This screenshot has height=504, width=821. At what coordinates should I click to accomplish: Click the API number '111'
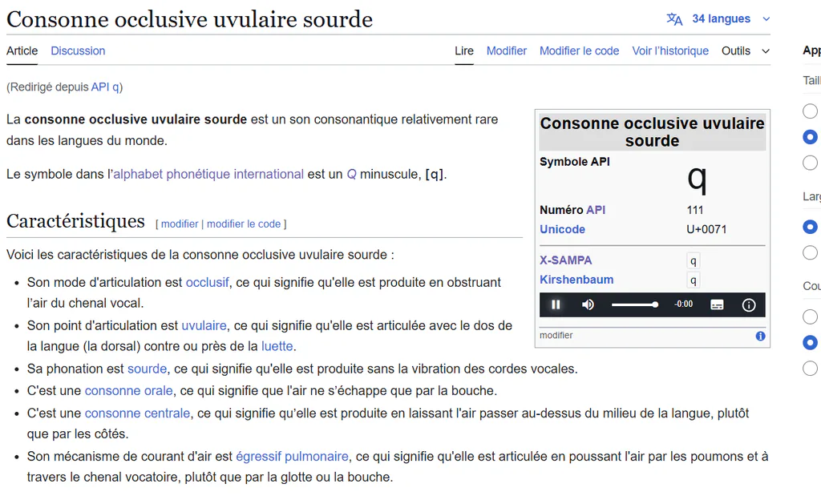[x=695, y=210]
